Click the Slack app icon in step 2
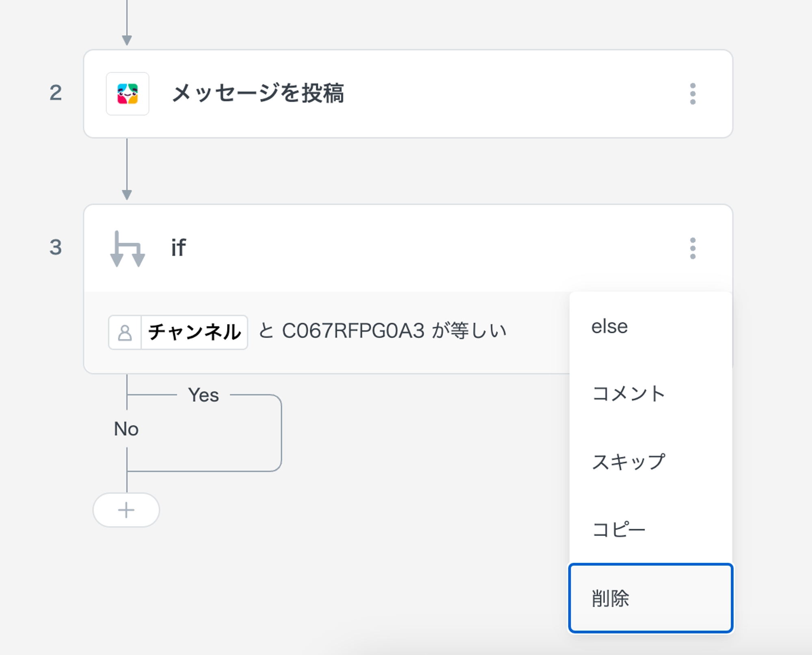The image size is (812, 655). (x=127, y=94)
